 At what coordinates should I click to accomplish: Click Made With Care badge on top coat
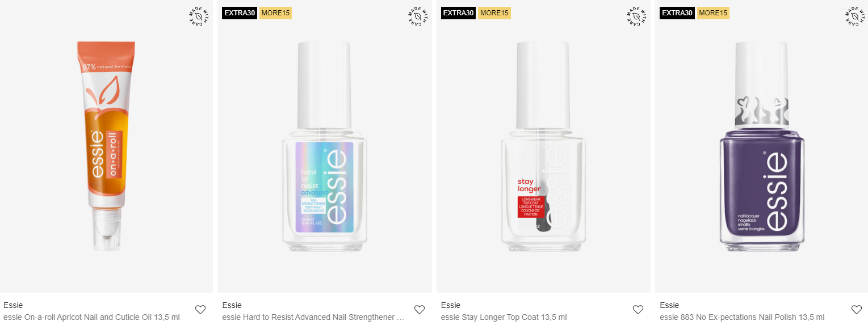tap(636, 16)
